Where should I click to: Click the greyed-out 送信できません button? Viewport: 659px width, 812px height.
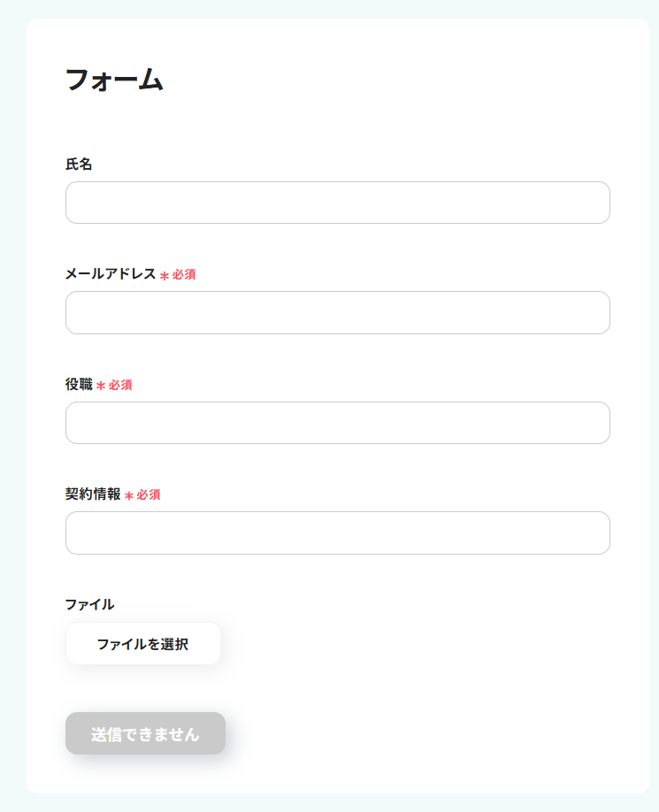pos(145,734)
